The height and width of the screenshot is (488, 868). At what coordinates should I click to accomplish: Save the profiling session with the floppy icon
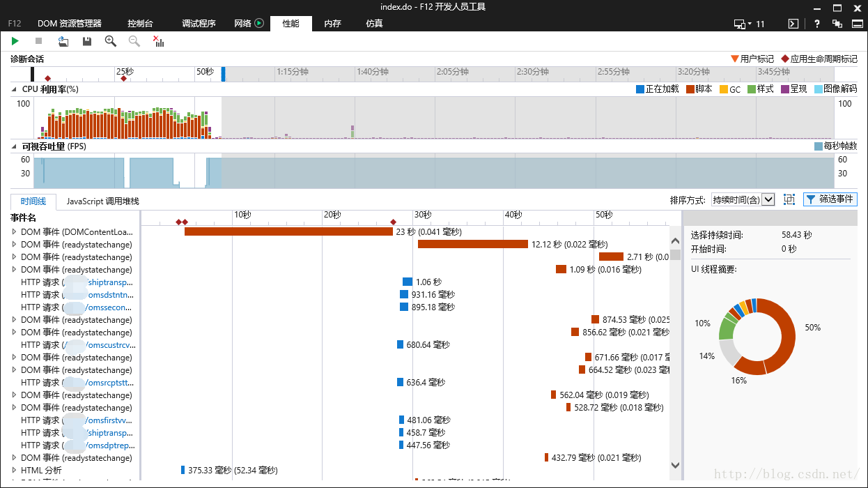pyautogui.click(x=87, y=42)
